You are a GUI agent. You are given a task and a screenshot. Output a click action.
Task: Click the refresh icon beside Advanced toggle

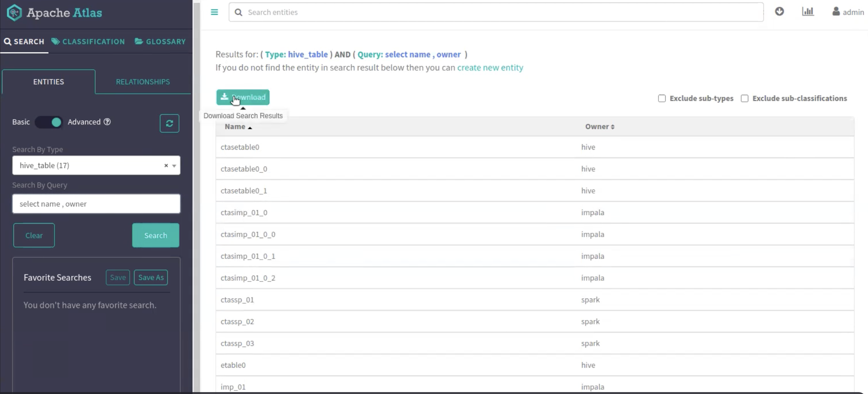[x=169, y=123]
